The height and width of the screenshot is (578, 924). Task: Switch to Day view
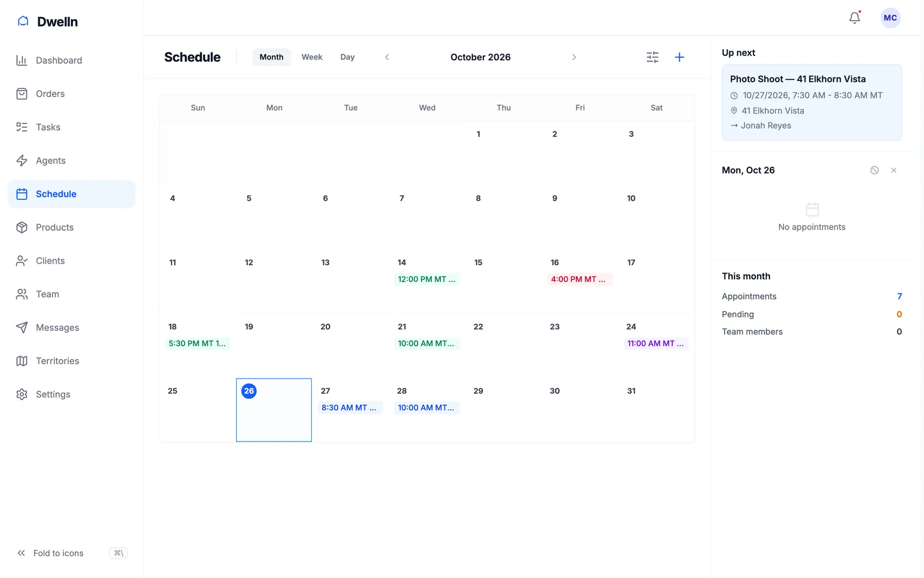pyautogui.click(x=348, y=57)
